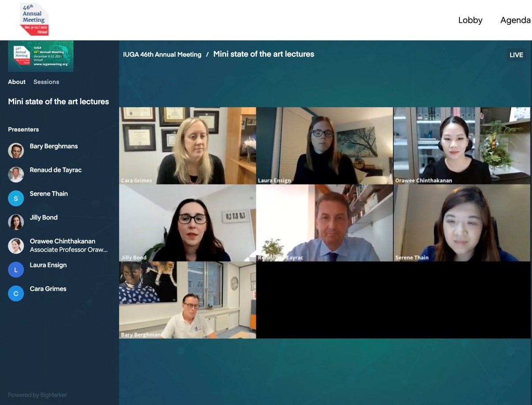Open the IUGA meeting banner thumbnail
Screen dimensions: 532x405
[41, 56]
